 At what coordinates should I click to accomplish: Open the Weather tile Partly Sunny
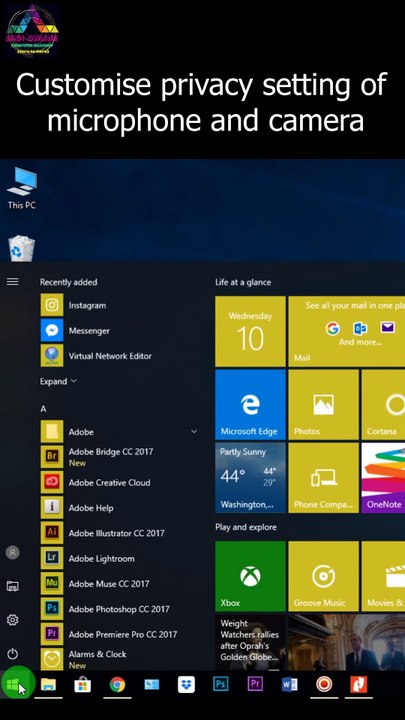tap(250, 478)
